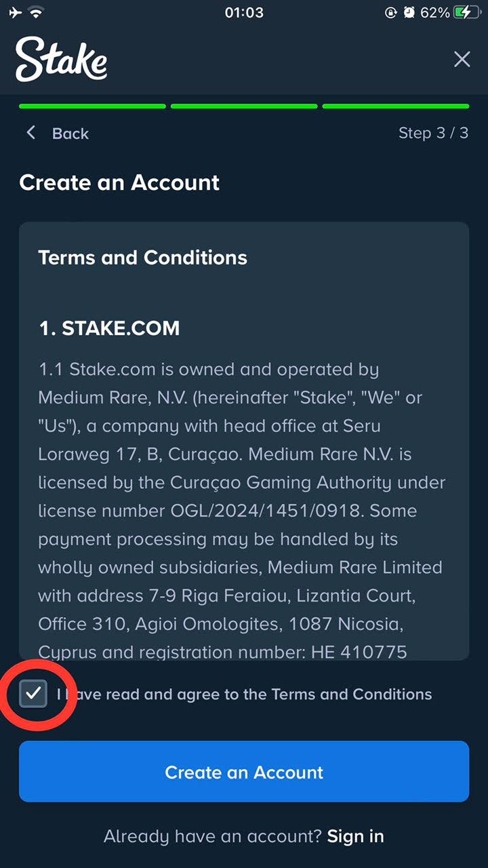This screenshot has width=488, height=868.
Task: Select the Step 3 / 3 label
Action: pyautogui.click(x=433, y=133)
